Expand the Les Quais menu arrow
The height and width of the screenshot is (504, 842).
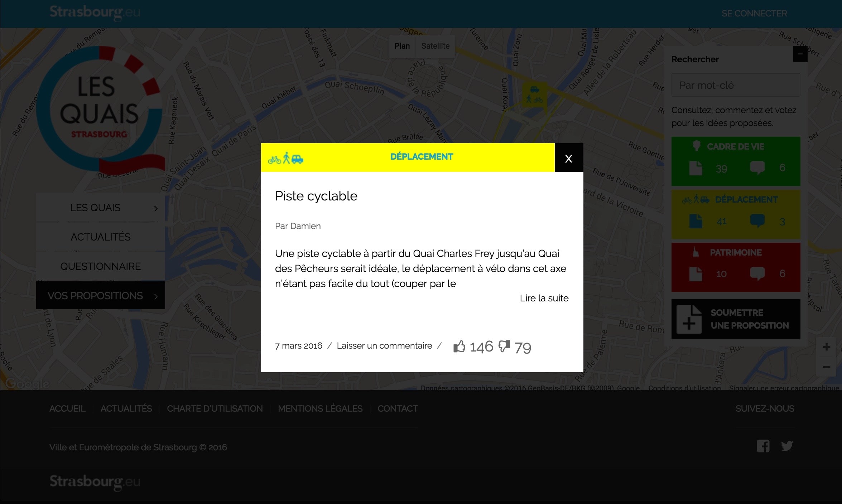[156, 208]
